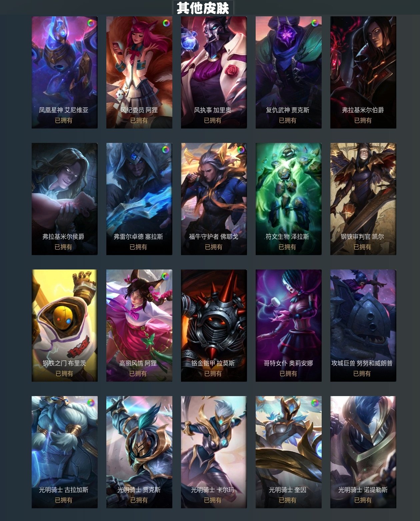The height and width of the screenshot is (521, 420).
Task: Click chroma icon on 福牛守护者 佛耶戈 card
Action: (x=241, y=150)
